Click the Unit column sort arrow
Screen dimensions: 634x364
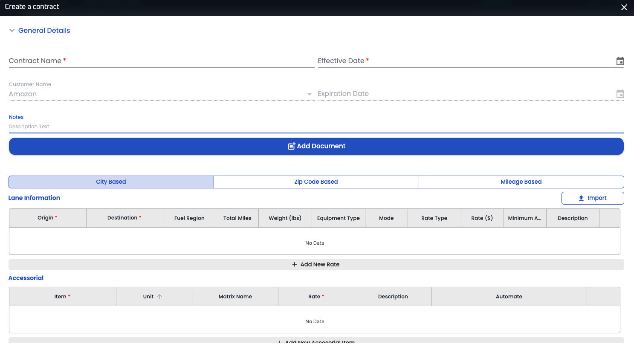(x=159, y=297)
